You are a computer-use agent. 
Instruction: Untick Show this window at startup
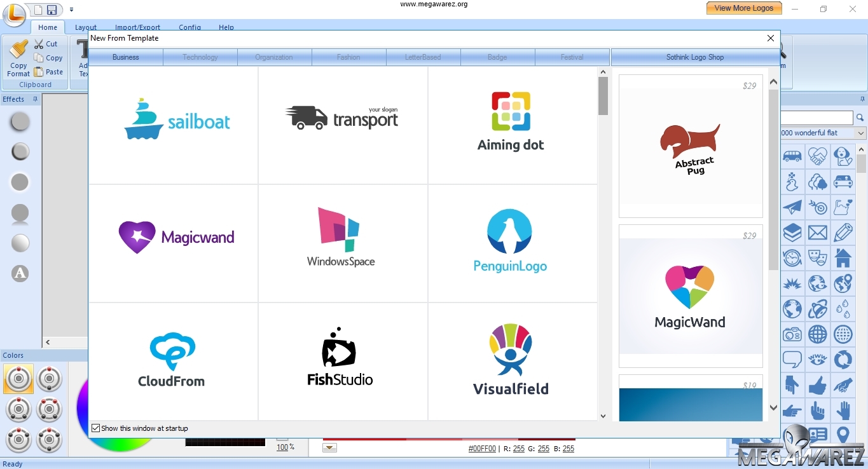pyautogui.click(x=96, y=428)
